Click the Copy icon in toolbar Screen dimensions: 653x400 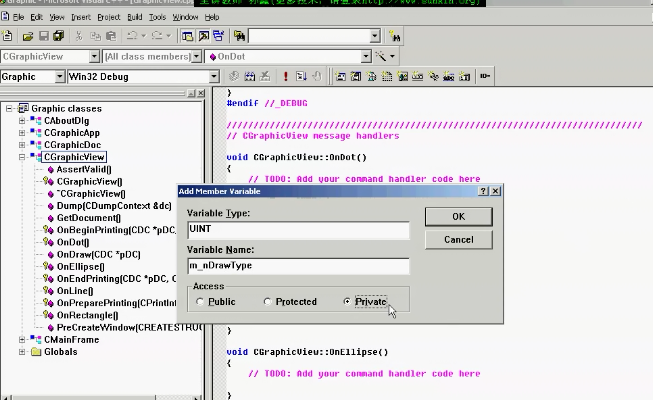click(95, 36)
